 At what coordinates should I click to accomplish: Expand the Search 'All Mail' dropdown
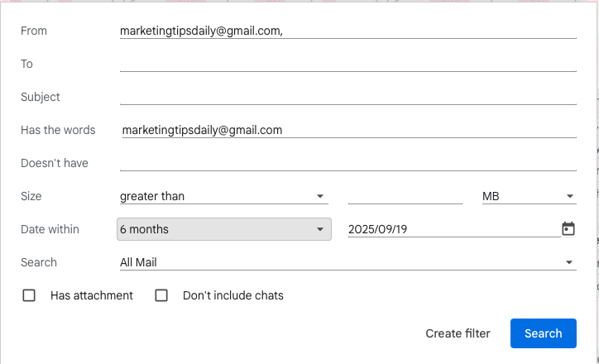click(x=347, y=262)
